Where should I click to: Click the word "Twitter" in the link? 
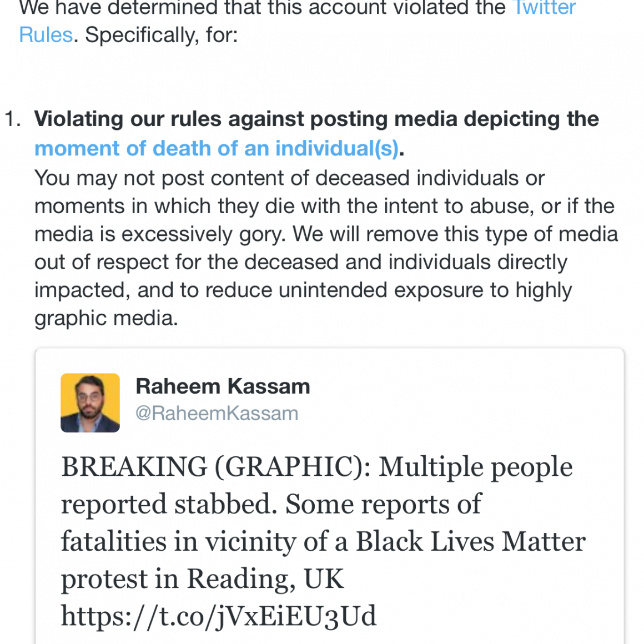[x=545, y=8]
